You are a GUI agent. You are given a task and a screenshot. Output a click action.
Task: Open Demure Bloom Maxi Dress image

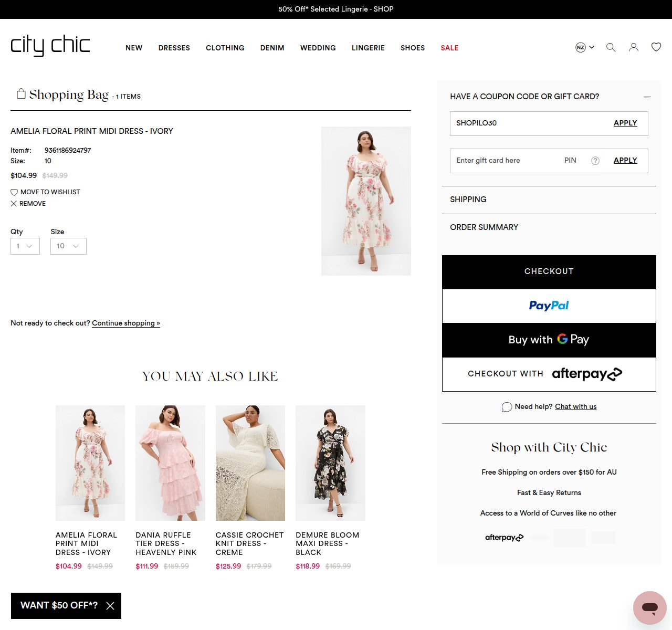point(330,463)
